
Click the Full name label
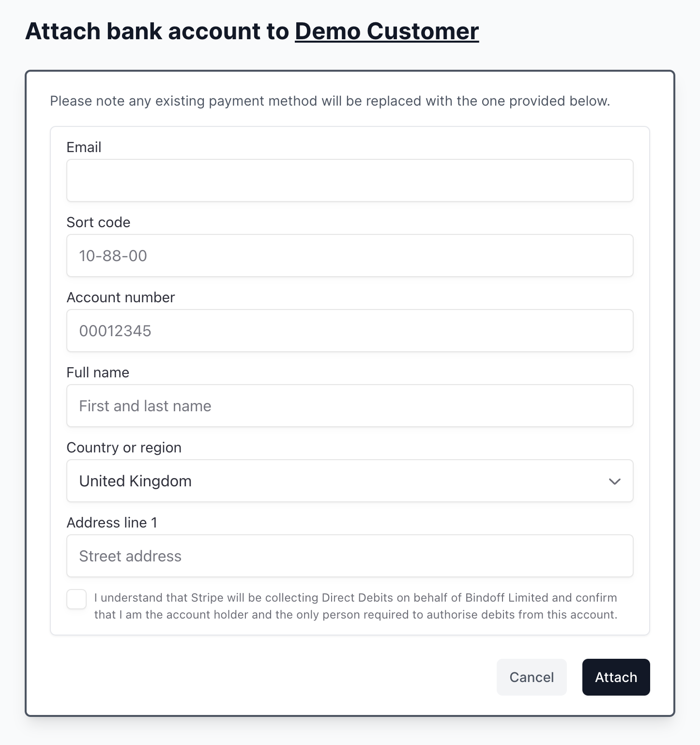click(x=98, y=372)
